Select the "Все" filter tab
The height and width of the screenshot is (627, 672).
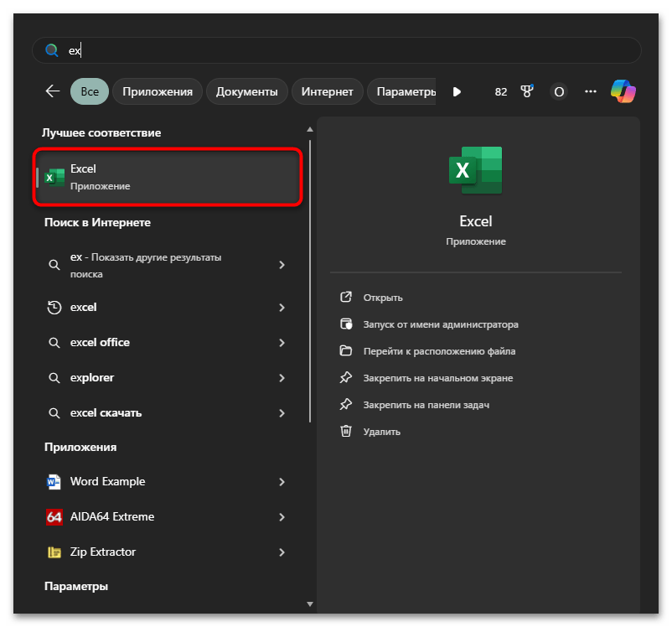[x=90, y=91]
